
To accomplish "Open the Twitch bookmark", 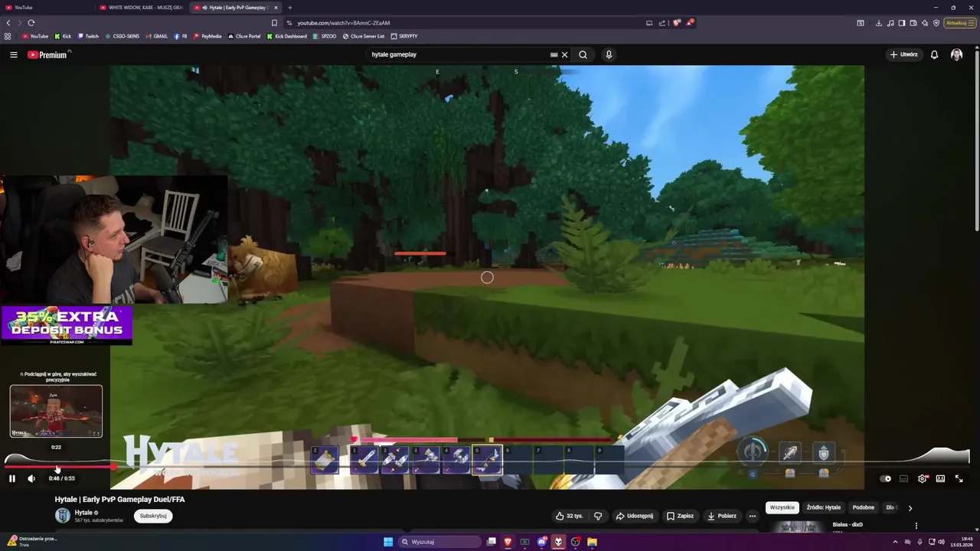I will coord(88,36).
